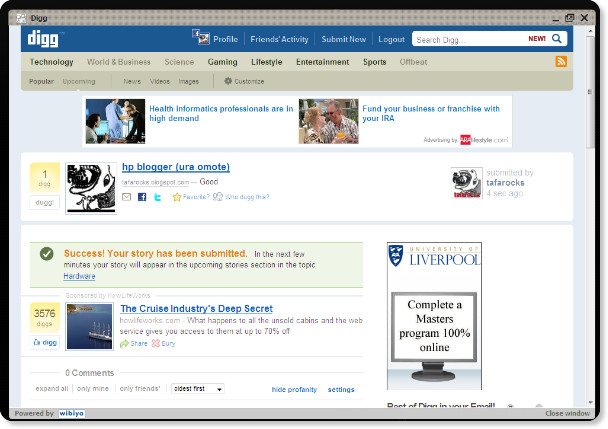The image size is (608, 429).
Task: Open hp blogger (ura omote) story link
Action: [x=176, y=167]
